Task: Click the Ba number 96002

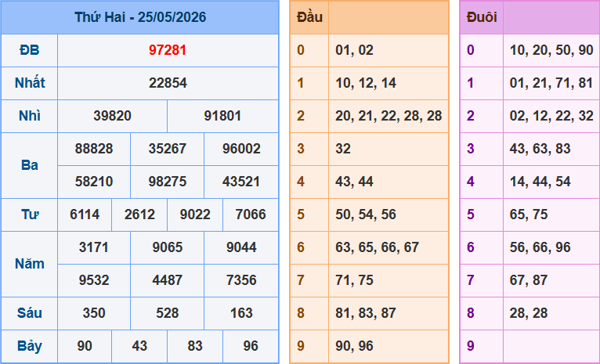Action: [241, 149]
